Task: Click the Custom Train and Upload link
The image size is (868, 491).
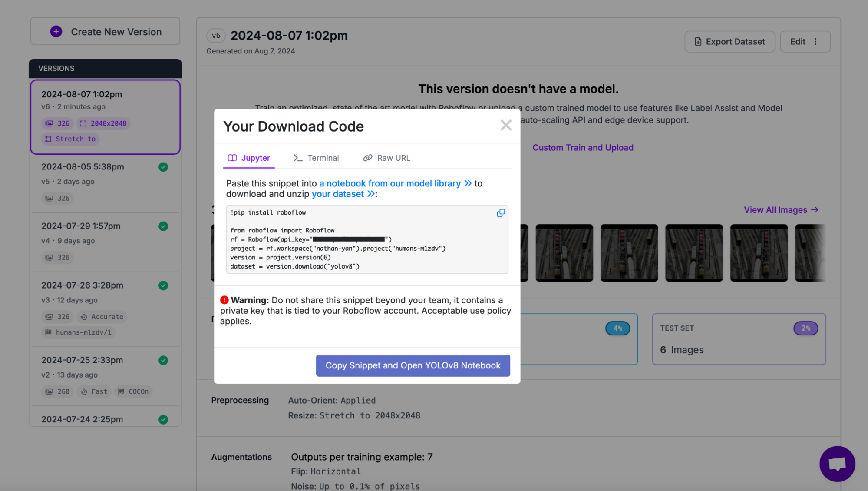Action: pos(583,148)
